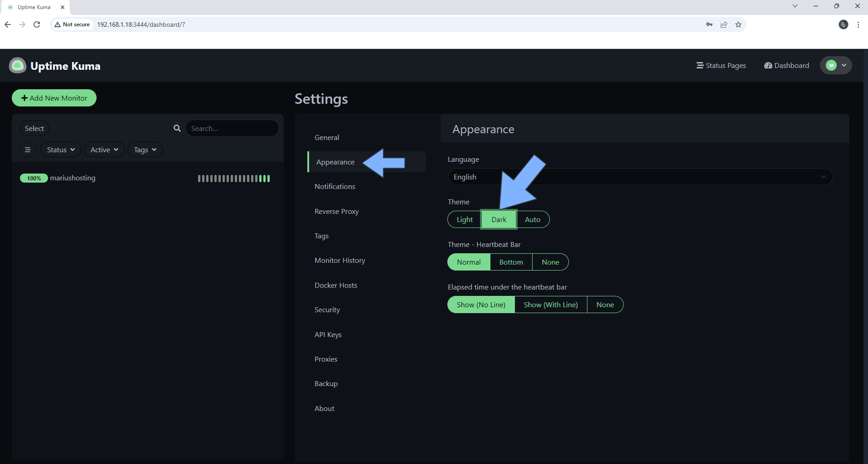Click the user avatar in the top bar
The width and height of the screenshot is (868, 464).
(831, 65)
